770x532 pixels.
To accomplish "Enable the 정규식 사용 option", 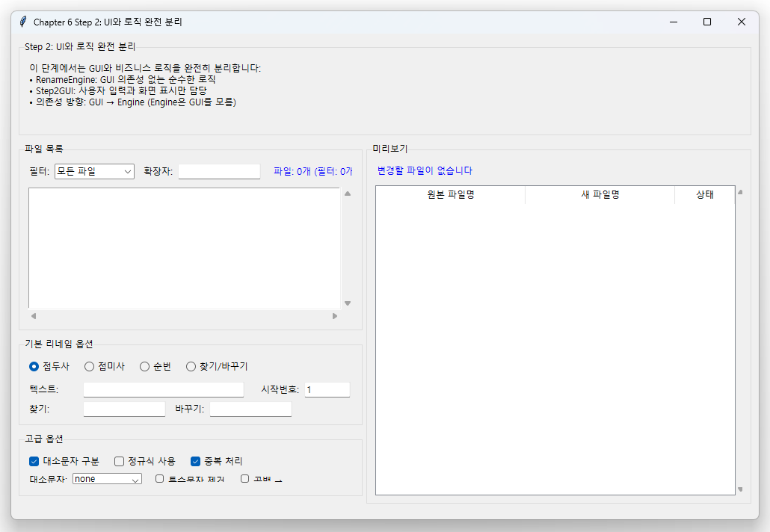I will [119, 461].
